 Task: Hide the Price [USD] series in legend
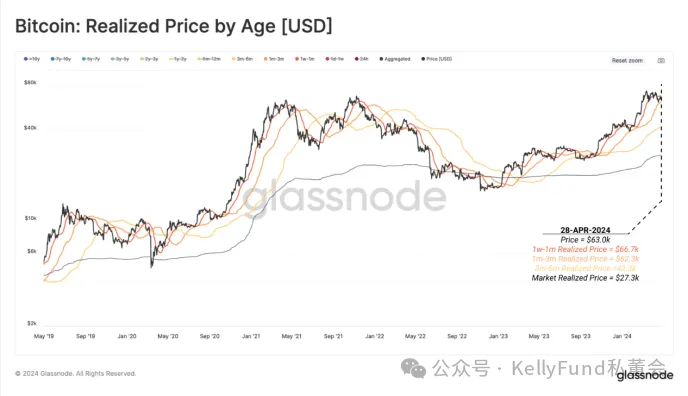pos(437,59)
